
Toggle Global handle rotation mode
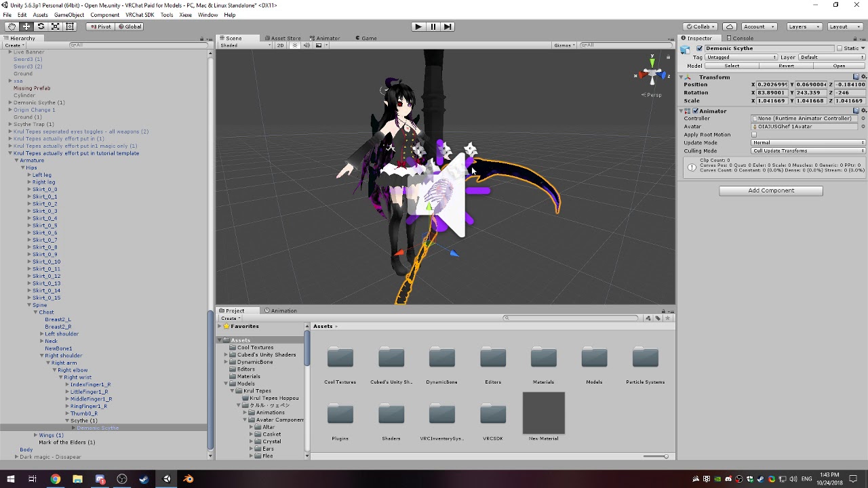(130, 26)
